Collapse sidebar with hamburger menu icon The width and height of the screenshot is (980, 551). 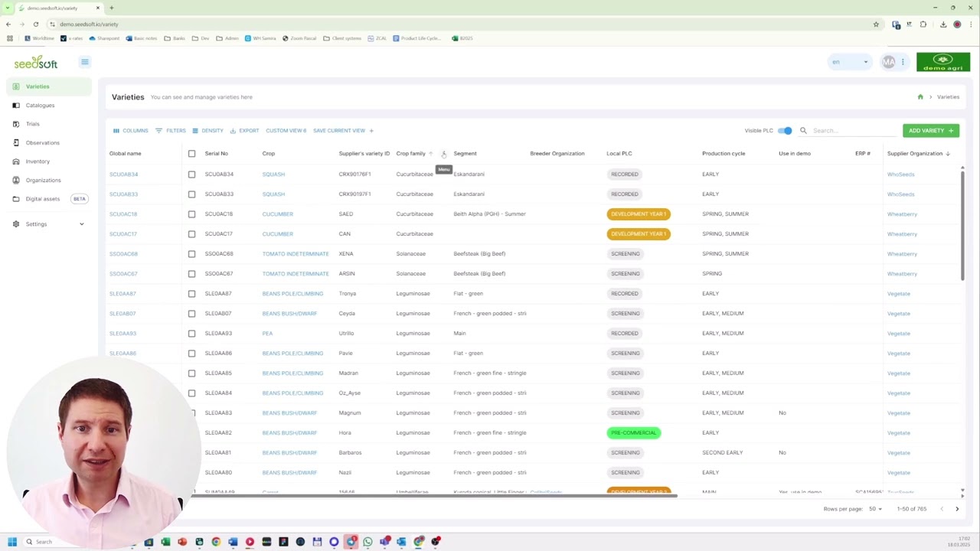[85, 62]
